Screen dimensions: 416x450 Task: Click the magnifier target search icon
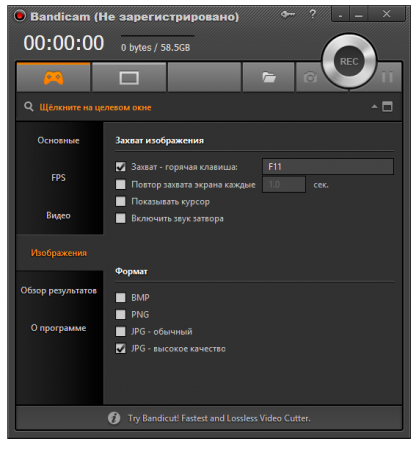pyautogui.click(x=29, y=107)
